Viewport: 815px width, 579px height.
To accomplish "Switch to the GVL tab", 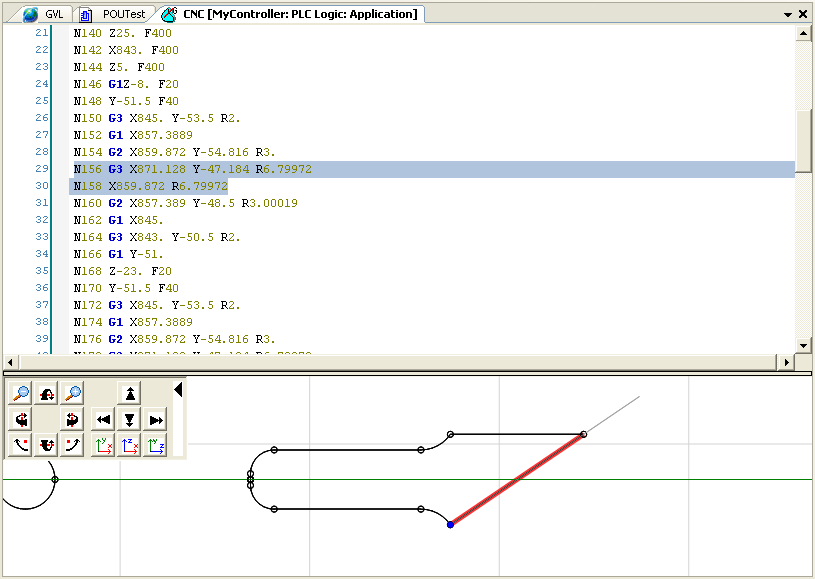I will [43, 14].
